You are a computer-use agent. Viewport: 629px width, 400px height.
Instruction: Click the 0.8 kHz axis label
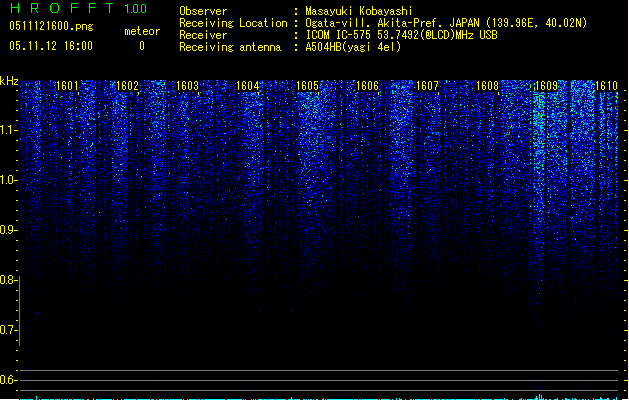[x=8, y=280]
